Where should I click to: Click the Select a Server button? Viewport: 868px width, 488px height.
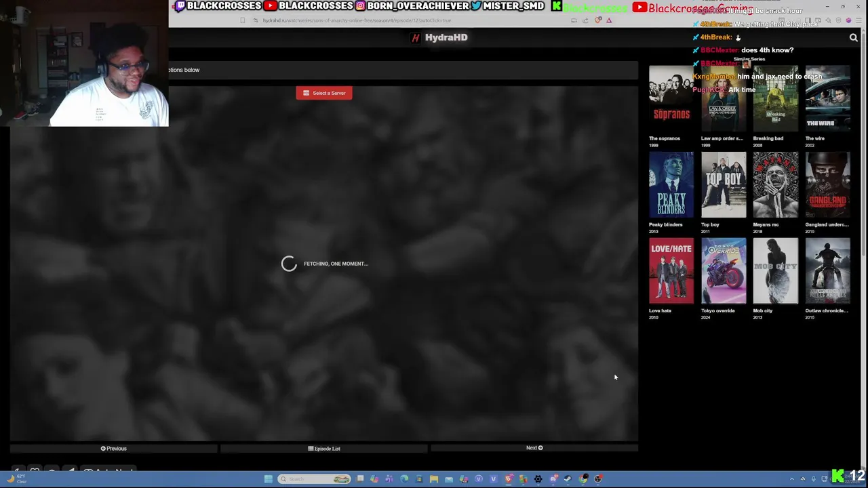click(x=324, y=93)
